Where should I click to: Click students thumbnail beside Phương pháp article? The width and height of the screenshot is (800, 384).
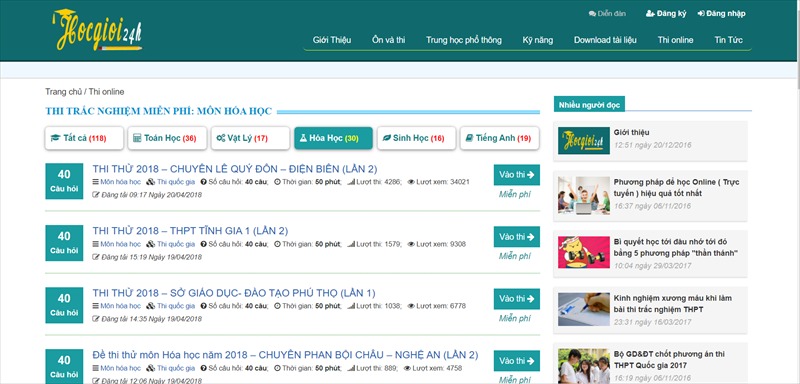[584, 195]
